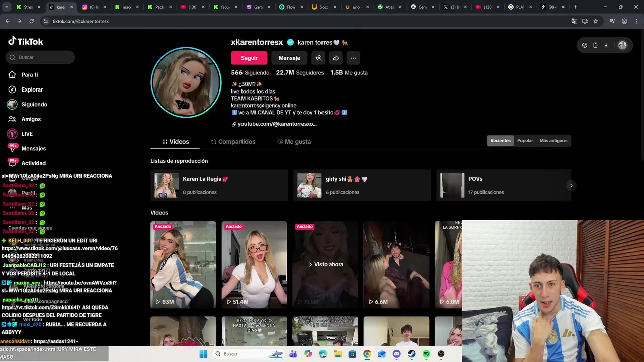The image size is (644, 362).
Task: Open the Chrome three-dot menu
Action: point(636,21)
